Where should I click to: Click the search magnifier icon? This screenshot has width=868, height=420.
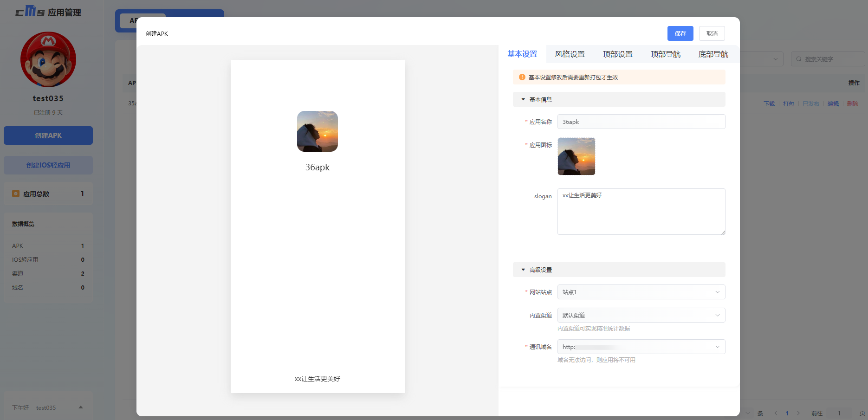(799, 59)
